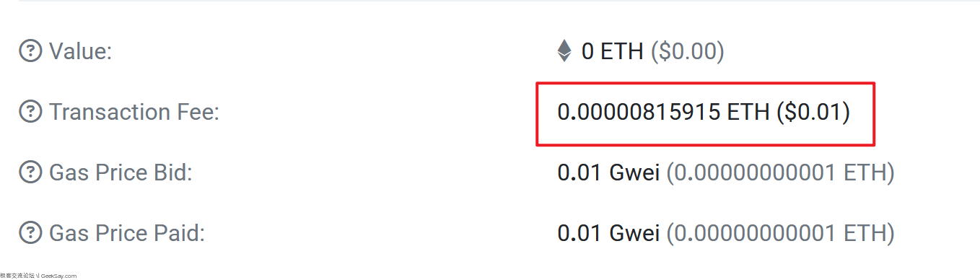Image resolution: width=980 pixels, height=280 pixels.
Task: Select the "Value:" label text
Action: [81, 52]
